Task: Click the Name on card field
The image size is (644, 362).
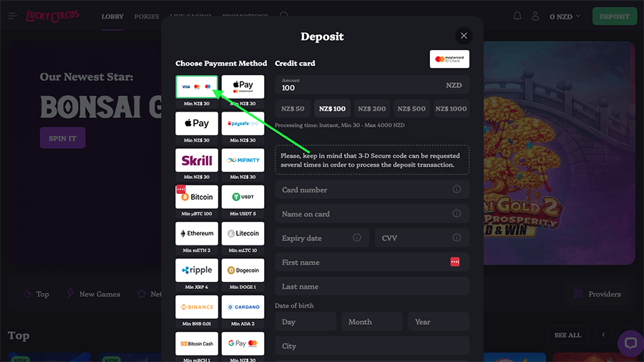Action: coord(372,214)
